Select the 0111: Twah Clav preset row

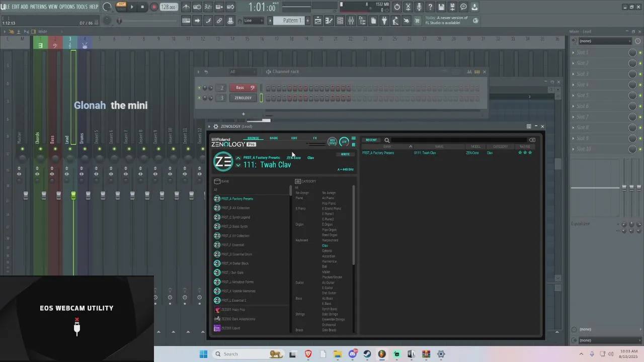[x=448, y=153]
